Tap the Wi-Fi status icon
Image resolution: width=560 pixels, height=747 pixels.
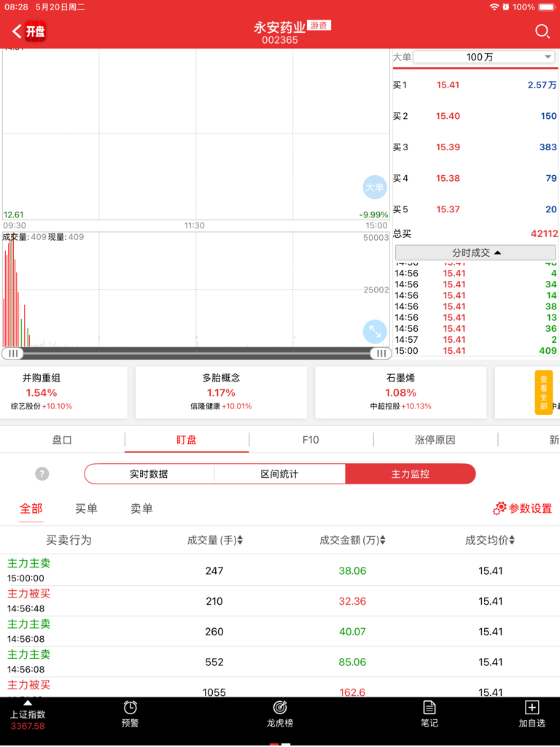[494, 7]
